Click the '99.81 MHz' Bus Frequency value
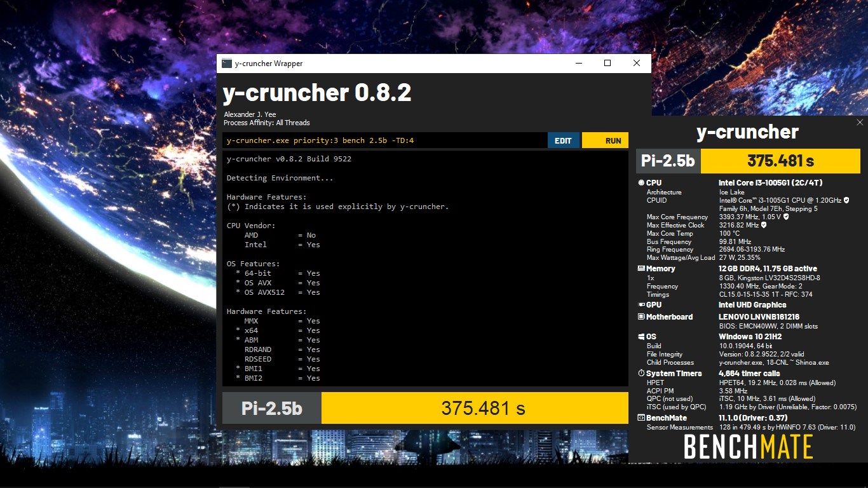The height and width of the screenshot is (488, 868). pos(735,241)
